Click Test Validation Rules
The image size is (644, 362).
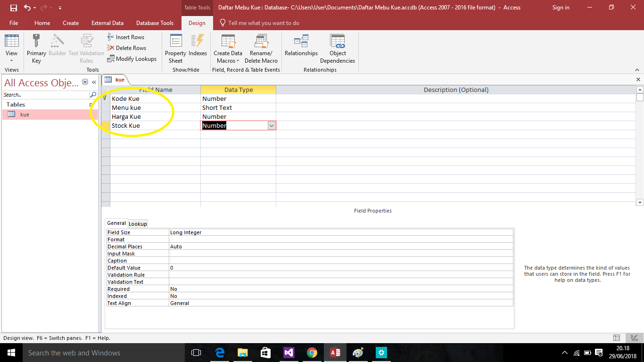86,48
